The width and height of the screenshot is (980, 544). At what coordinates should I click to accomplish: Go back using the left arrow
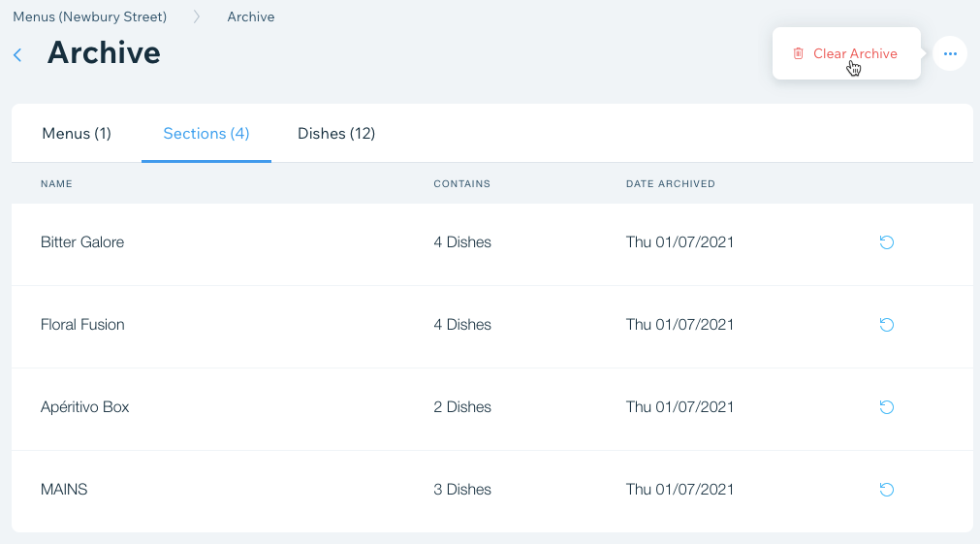(x=17, y=55)
